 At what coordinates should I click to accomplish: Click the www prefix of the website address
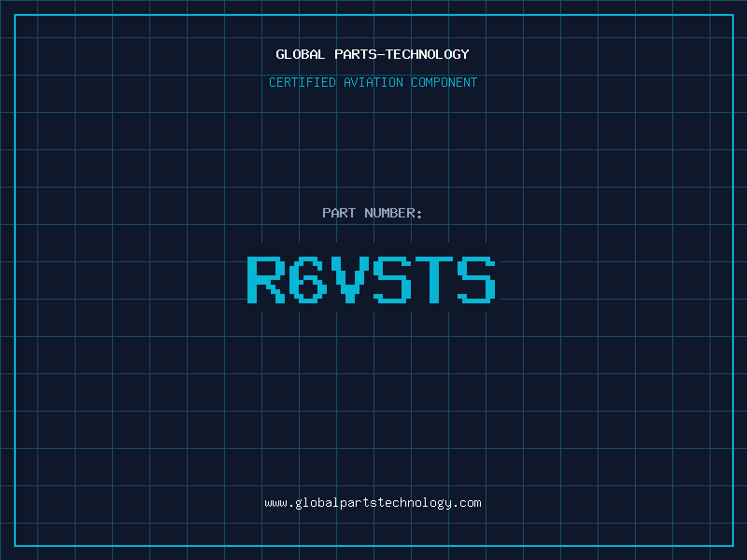pyautogui.click(x=275, y=502)
